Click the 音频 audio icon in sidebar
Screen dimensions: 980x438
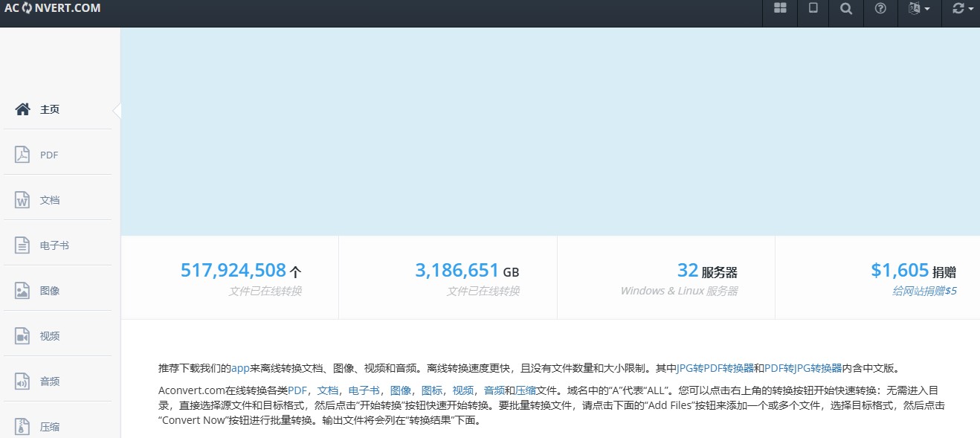click(x=23, y=381)
